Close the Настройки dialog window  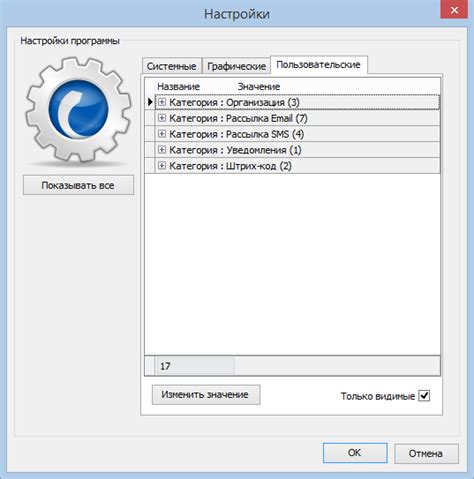pyautogui.click(x=454, y=10)
